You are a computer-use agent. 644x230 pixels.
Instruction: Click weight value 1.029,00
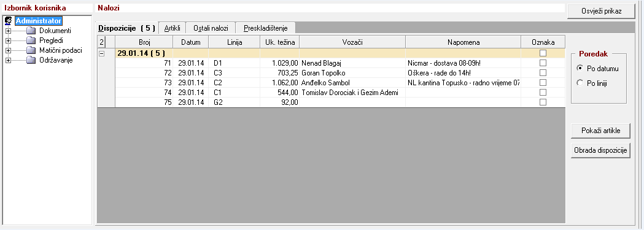point(285,63)
